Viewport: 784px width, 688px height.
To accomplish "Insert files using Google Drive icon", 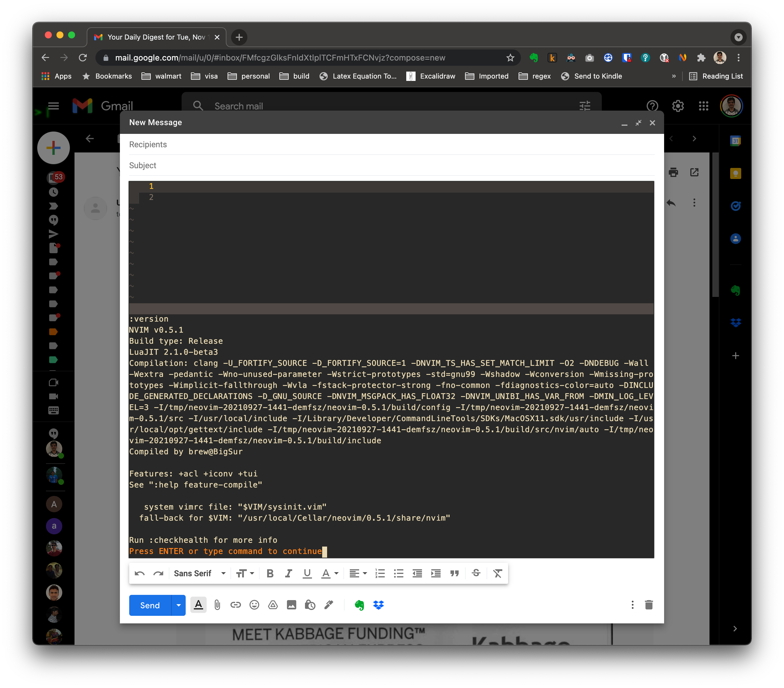I will click(273, 605).
